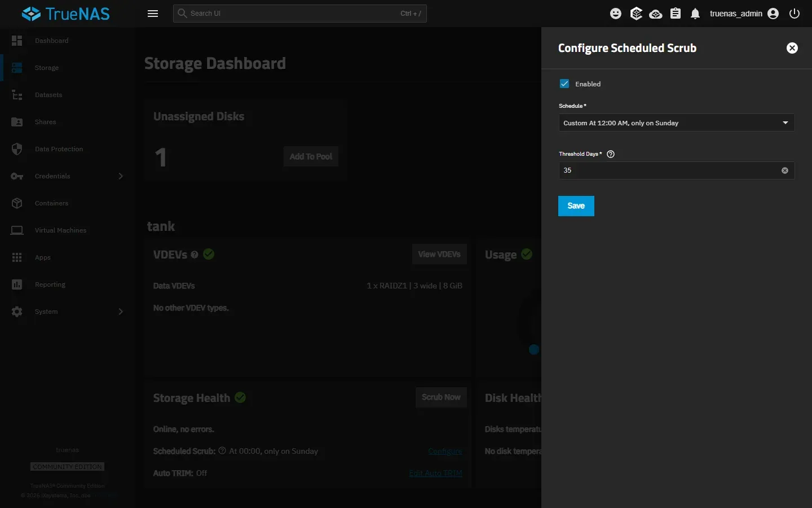
Task: Click the help icon beside Scheduled Scrub
Action: (x=222, y=450)
